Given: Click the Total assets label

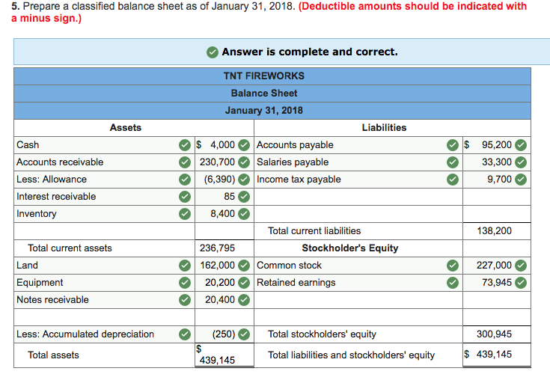Looking at the screenshot, I should pyautogui.click(x=53, y=355).
